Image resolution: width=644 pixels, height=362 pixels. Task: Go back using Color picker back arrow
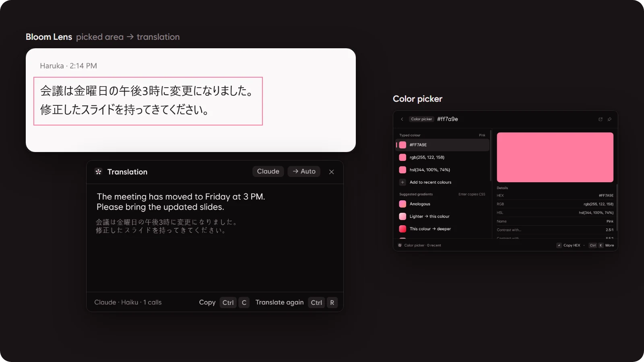tap(402, 119)
